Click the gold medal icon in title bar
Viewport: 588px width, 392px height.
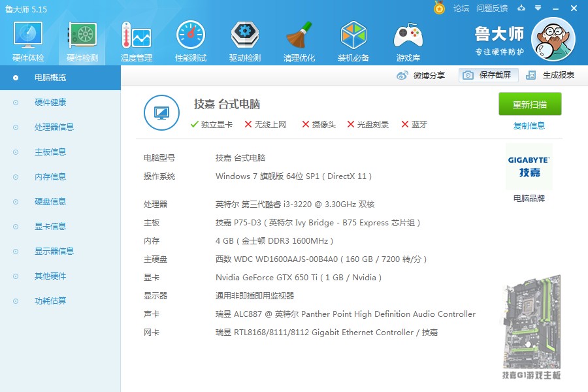(439, 8)
